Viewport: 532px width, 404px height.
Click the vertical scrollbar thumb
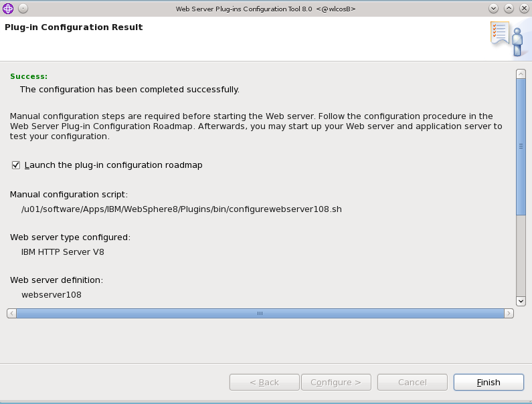[521, 146]
